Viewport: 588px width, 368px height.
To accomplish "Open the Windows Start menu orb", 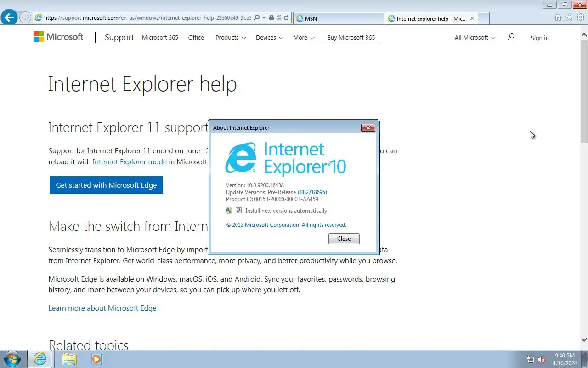I will pyautogui.click(x=12, y=359).
